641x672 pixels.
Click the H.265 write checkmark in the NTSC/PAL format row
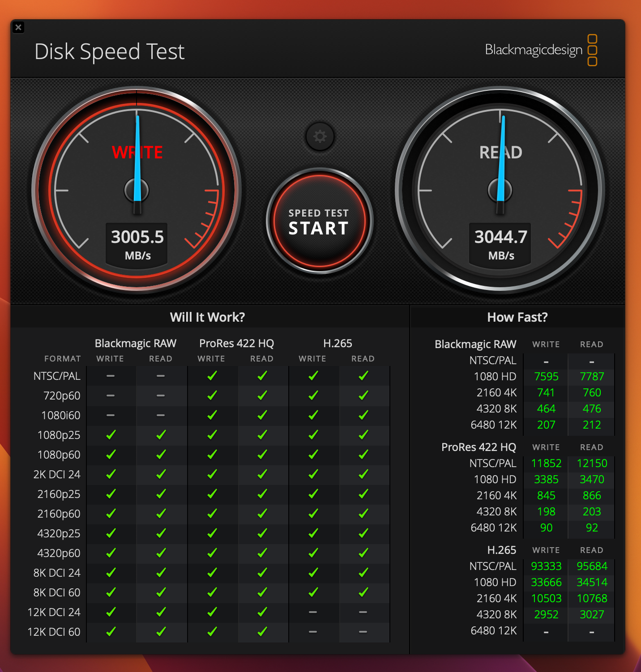pos(313,376)
